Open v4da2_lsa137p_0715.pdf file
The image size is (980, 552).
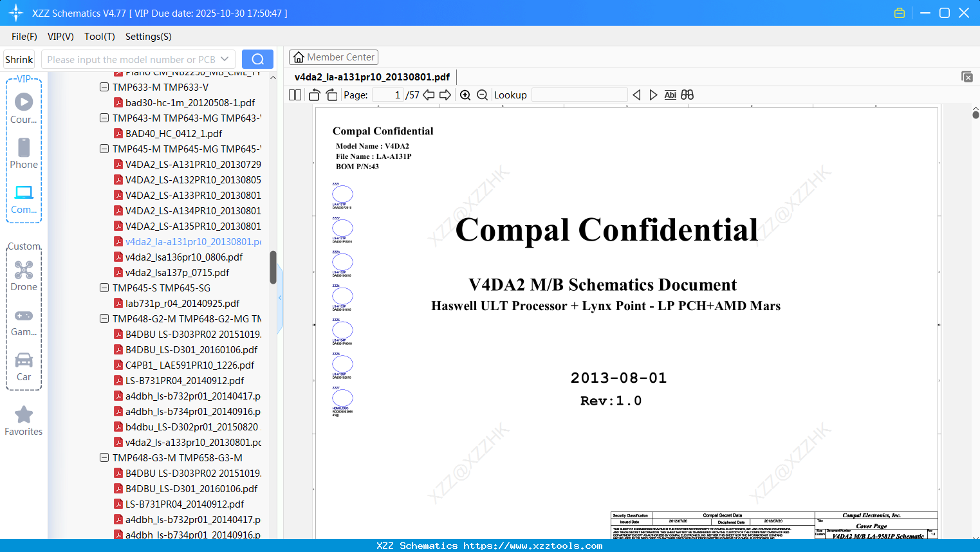pyautogui.click(x=177, y=272)
